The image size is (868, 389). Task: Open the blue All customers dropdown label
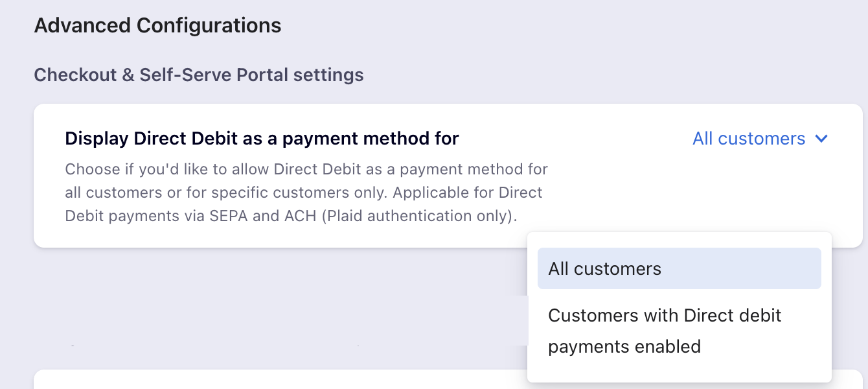tap(749, 139)
